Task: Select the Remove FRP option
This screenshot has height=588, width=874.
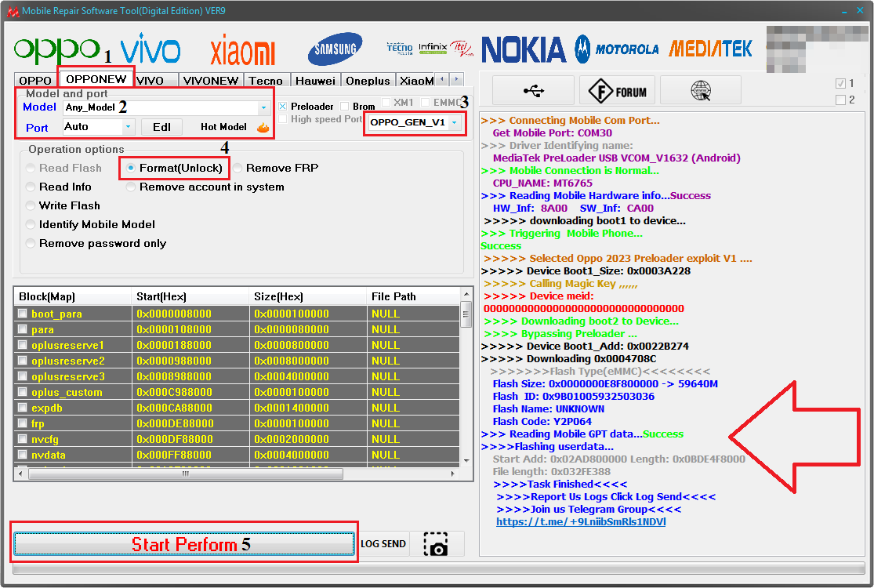Action: coord(238,168)
